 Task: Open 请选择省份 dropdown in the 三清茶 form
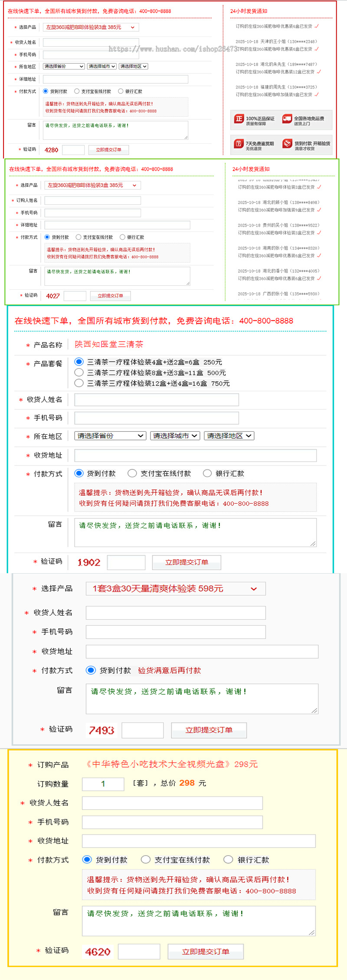tap(110, 436)
